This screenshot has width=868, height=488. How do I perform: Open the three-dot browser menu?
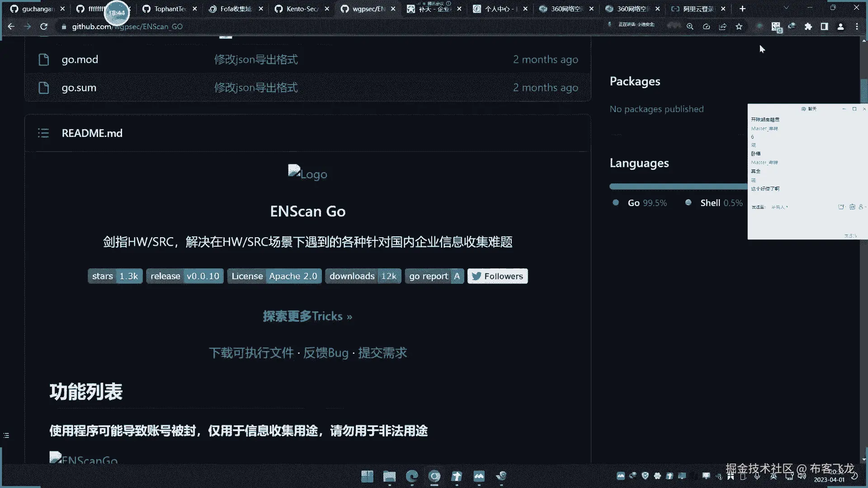tap(857, 27)
